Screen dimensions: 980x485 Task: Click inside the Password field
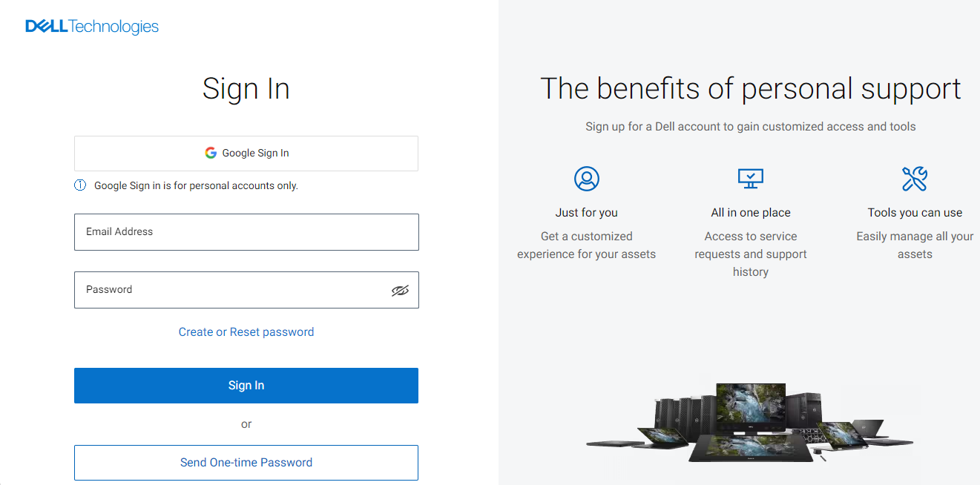(x=223, y=289)
